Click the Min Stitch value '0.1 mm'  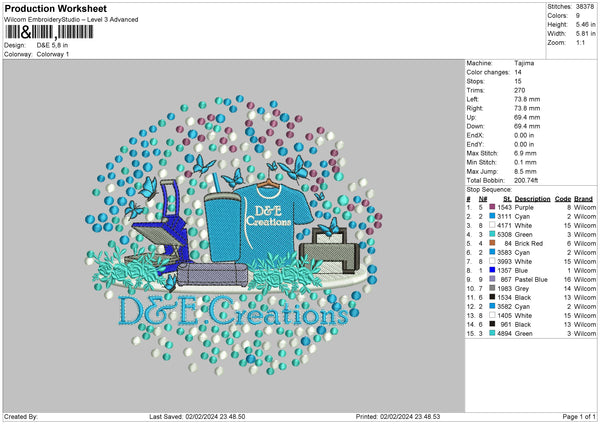pyautogui.click(x=525, y=162)
